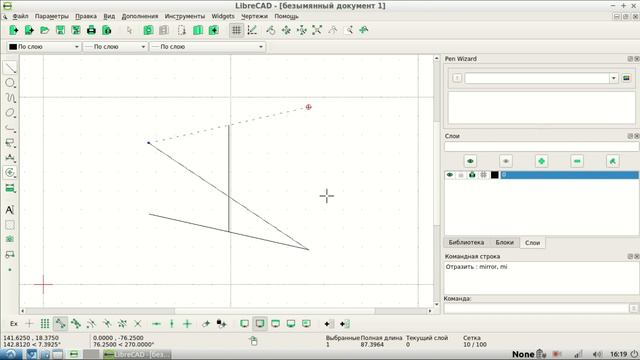Toggle the grid display button
The width and height of the screenshot is (640, 360).
click(x=236, y=30)
